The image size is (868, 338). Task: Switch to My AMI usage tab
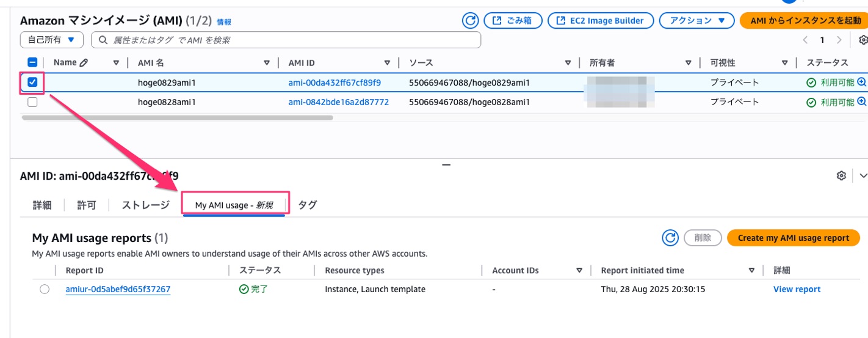[x=234, y=205]
